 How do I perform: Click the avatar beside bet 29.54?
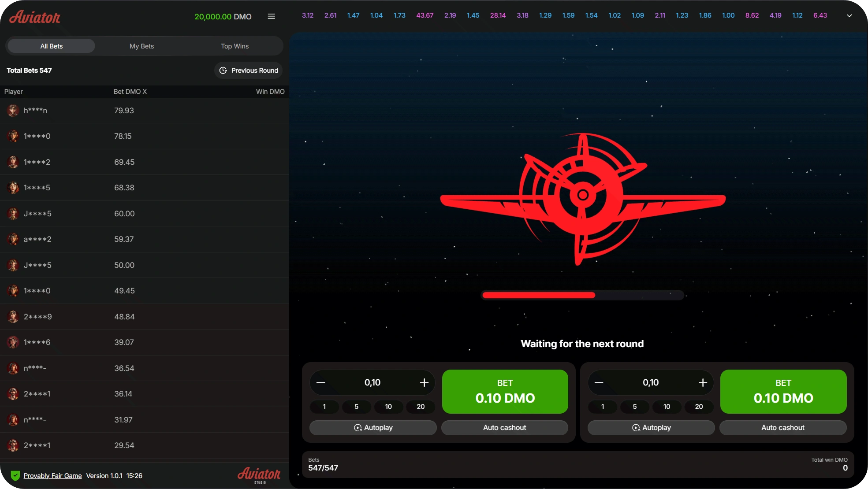point(13,445)
